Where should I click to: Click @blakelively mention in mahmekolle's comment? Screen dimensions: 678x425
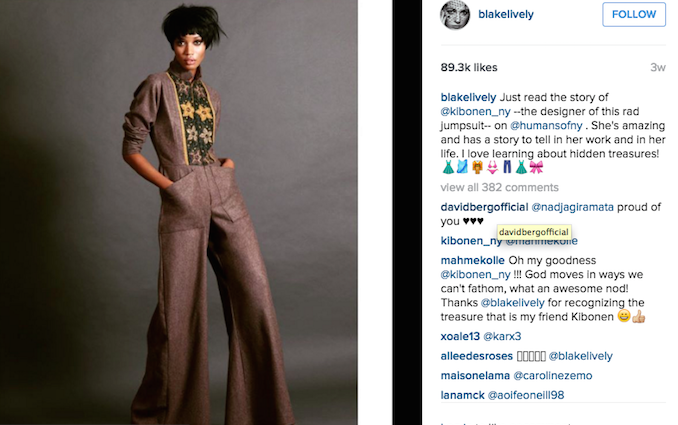[x=512, y=303]
